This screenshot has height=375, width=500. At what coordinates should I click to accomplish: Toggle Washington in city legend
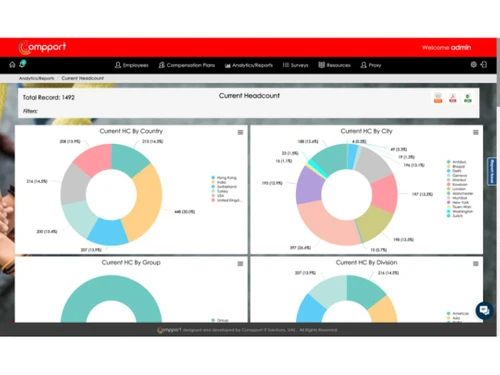pos(460,211)
